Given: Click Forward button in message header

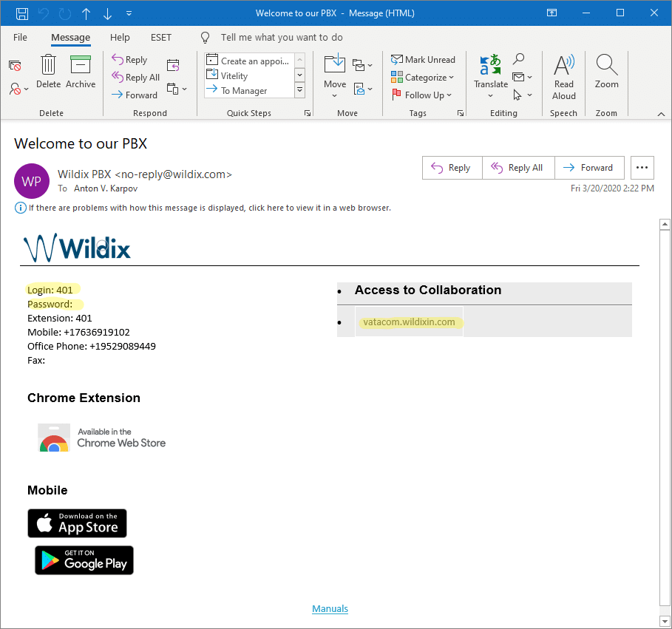Looking at the screenshot, I should (589, 168).
